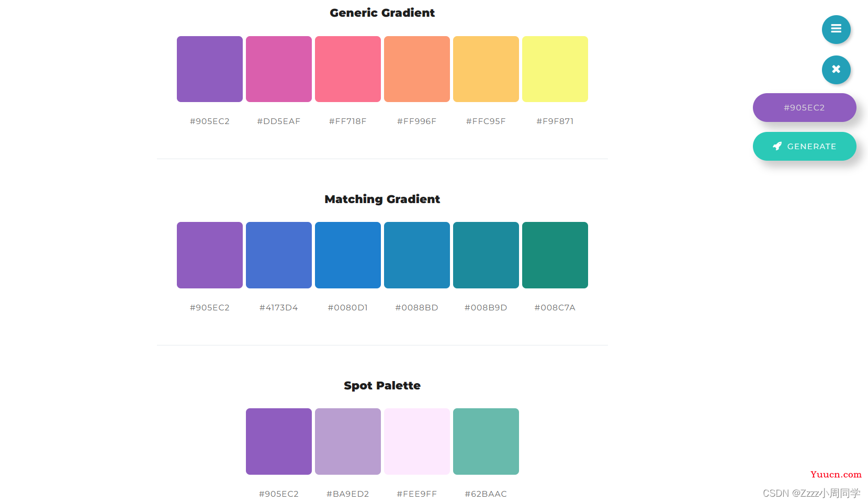Pick the #008C7A green swatch

pyautogui.click(x=555, y=255)
